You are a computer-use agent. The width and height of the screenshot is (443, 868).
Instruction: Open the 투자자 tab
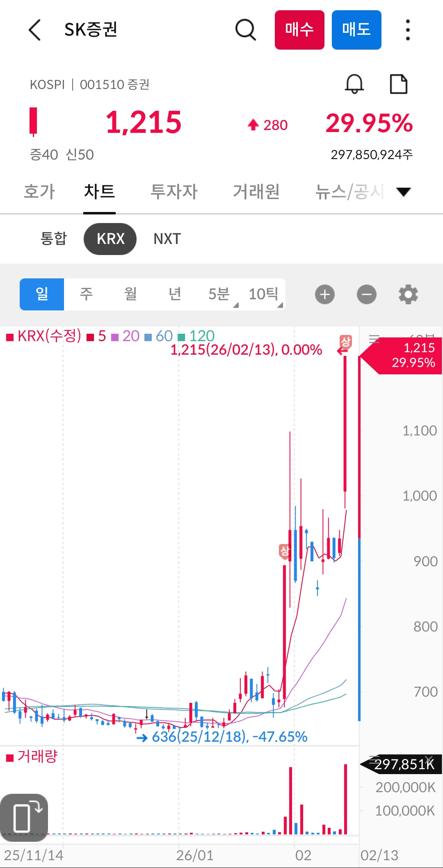click(174, 192)
